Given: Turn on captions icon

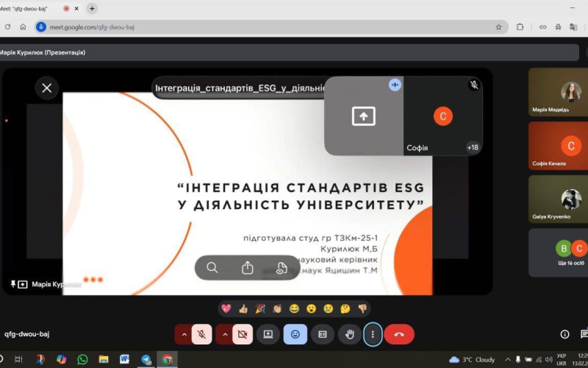Looking at the screenshot, I should click(323, 334).
